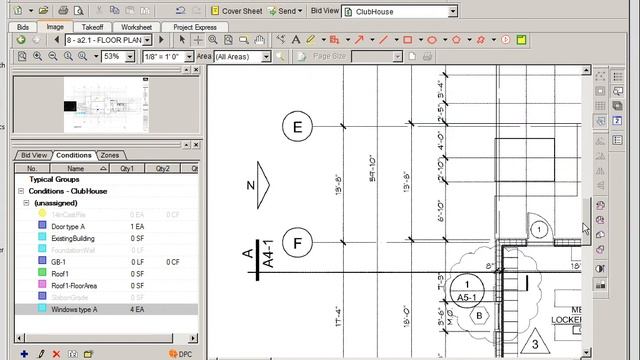This screenshot has width=640, height=360.
Task: Select the red polygon annotation tool
Action: tap(456, 40)
